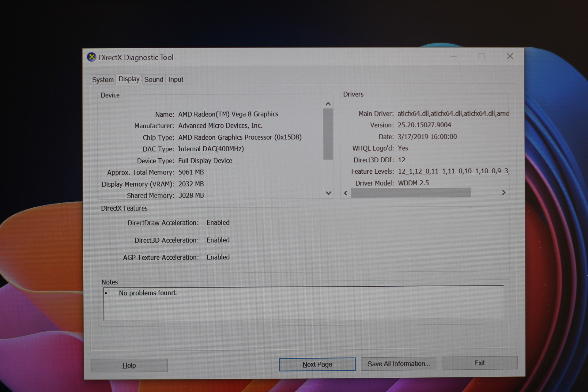This screenshot has height=392, width=588.
Task: Switch to the System tab
Action: point(103,80)
